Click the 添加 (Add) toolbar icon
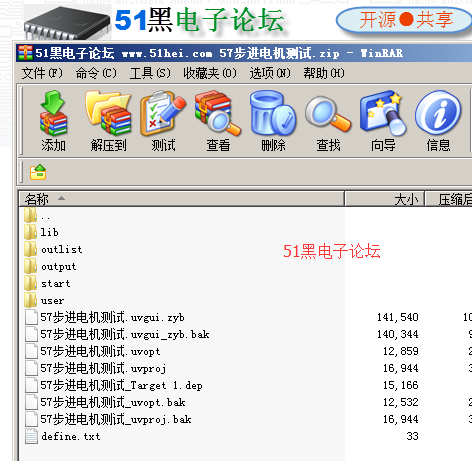The height and width of the screenshot is (461, 472). pos(53,114)
